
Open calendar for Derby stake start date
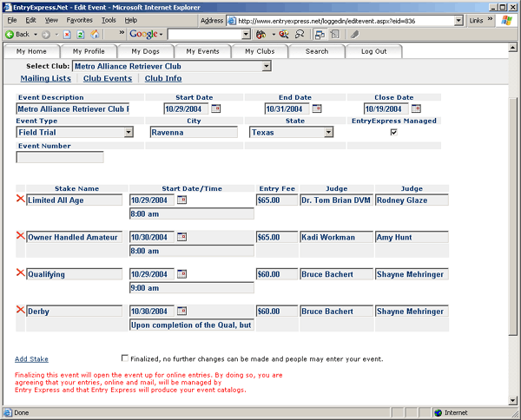(182, 311)
